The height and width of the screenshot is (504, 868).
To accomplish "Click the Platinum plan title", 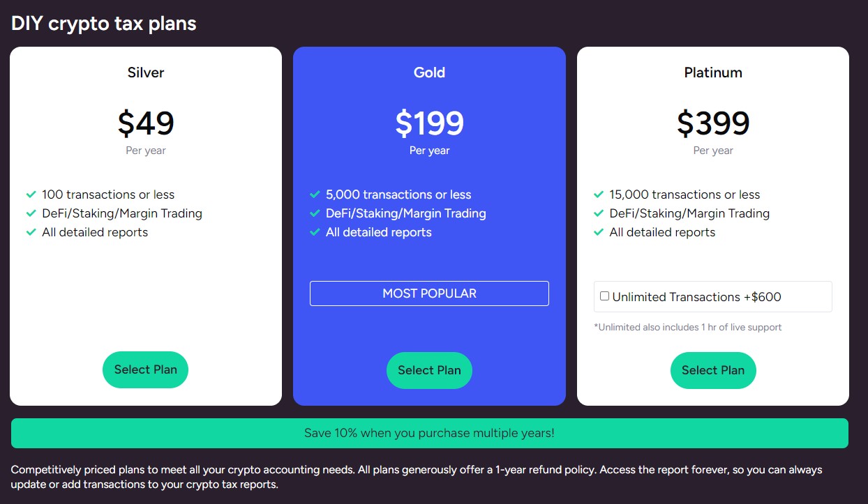I will coord(713,72).
